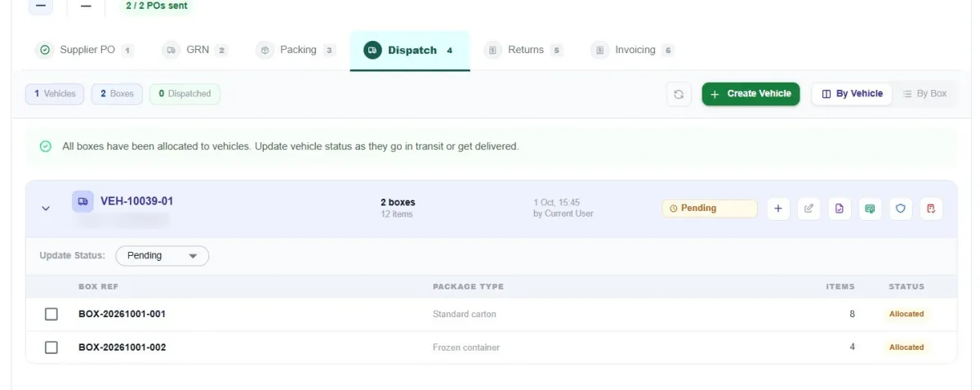The image size is (980, 390).
Task: Click the second minus button at top
Action: [x=86, y=6]
